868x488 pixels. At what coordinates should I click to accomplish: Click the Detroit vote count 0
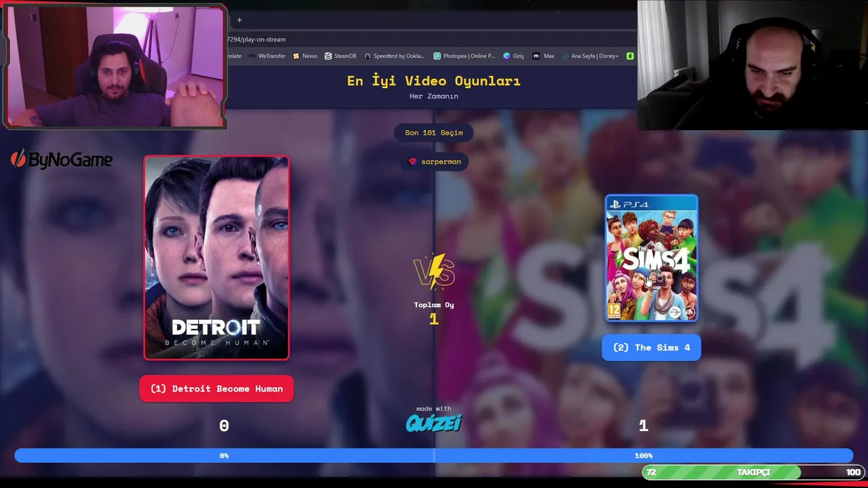click(224, 426)
